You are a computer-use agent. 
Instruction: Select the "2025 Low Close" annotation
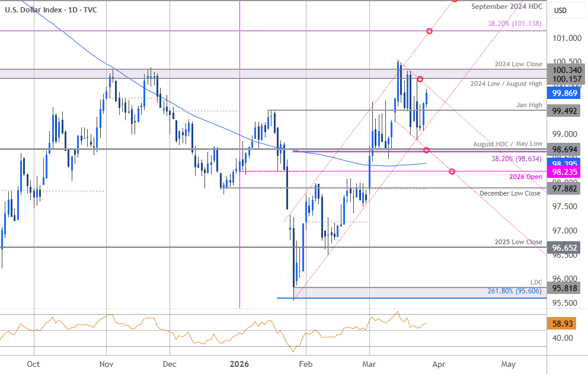pos(518,242)
